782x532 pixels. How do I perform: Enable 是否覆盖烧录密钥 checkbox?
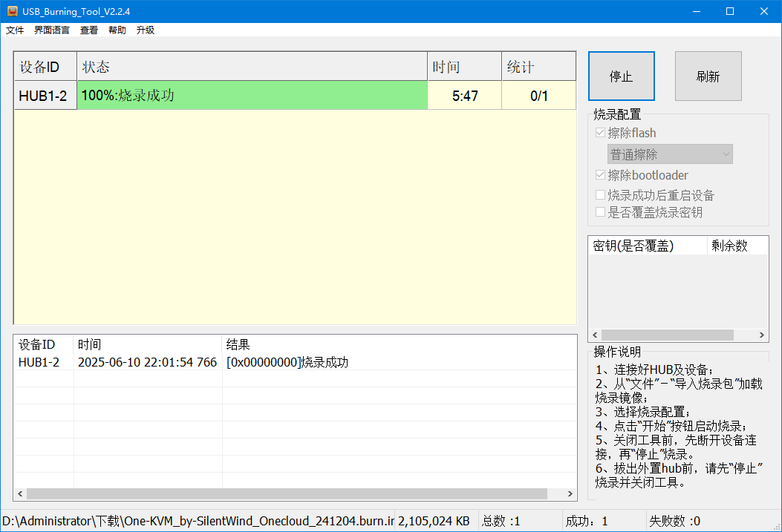[601, 212]
